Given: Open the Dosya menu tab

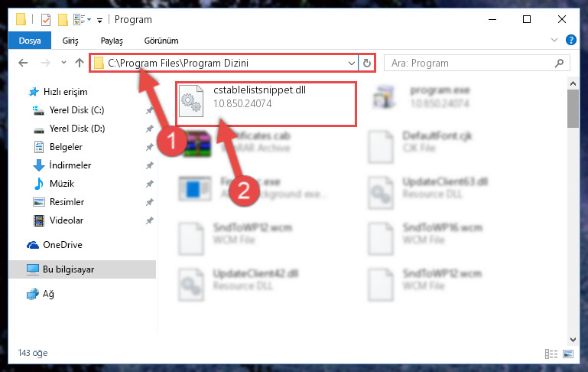Looking at the screenshot, I should (30, 41).
